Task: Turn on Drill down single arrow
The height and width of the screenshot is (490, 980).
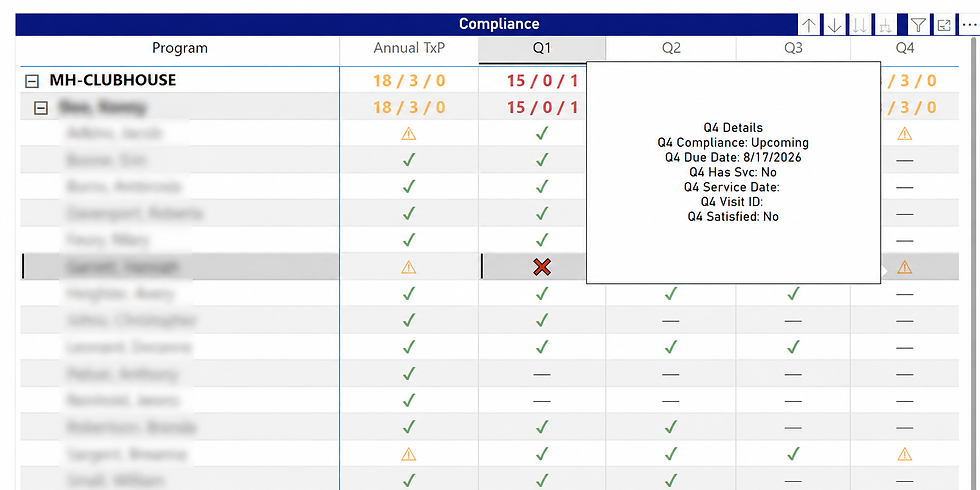Action: coord(834,26)
